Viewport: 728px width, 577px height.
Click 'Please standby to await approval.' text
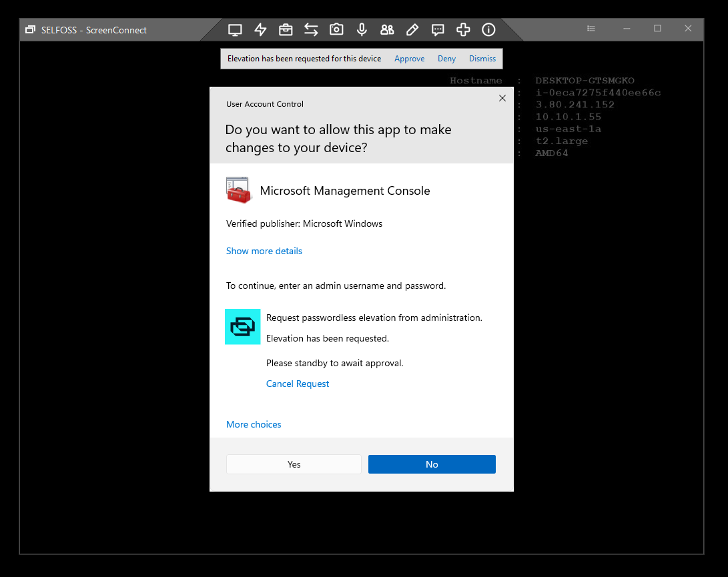335,364
